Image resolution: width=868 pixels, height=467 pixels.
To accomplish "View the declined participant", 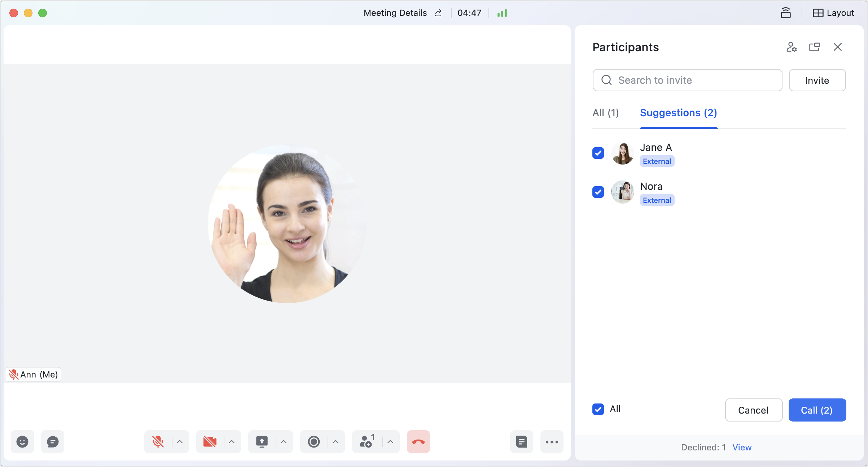I will point(742,447).
